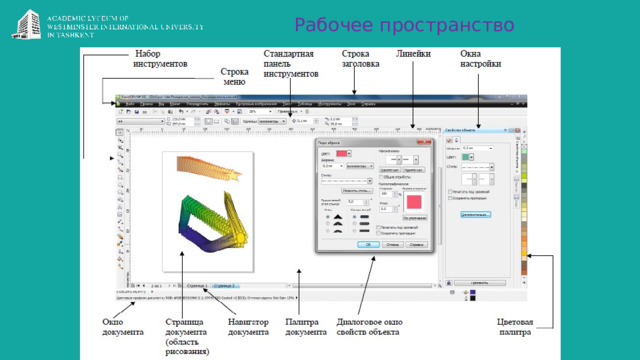Click the lock icon beside the docker's apply button

pyautogui.click(x=449, y=282)
